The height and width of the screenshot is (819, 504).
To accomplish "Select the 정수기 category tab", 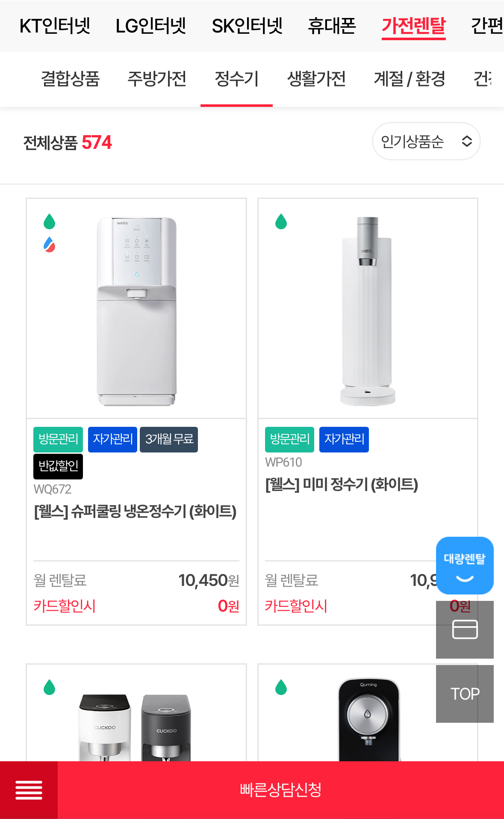I will [236, 79].
